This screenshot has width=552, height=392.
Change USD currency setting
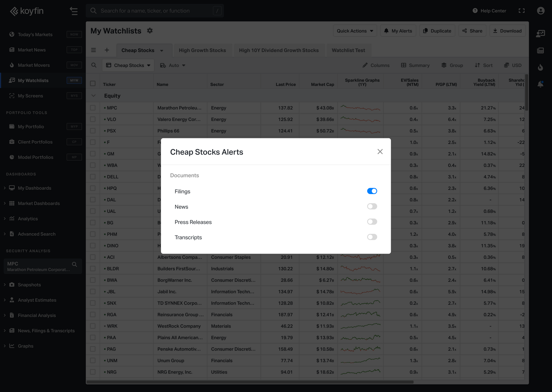pyautogui.click(x=513, y=65)
